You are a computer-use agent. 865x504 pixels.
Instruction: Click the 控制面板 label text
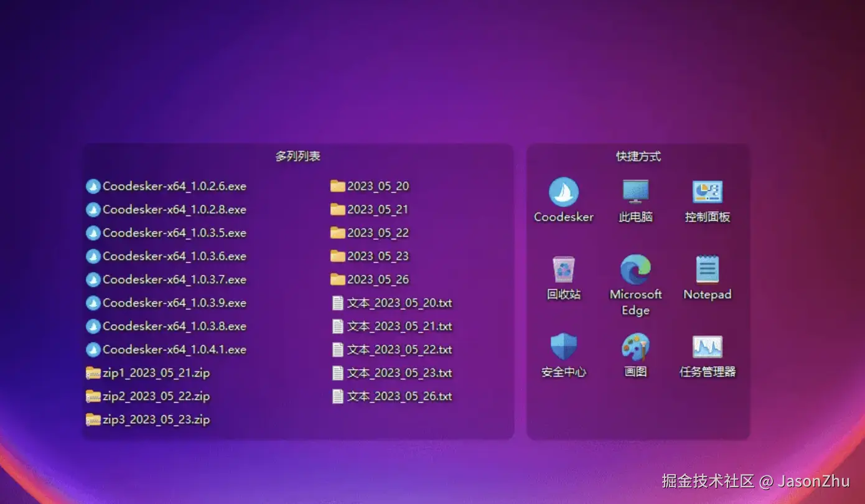tap(708, 217)
